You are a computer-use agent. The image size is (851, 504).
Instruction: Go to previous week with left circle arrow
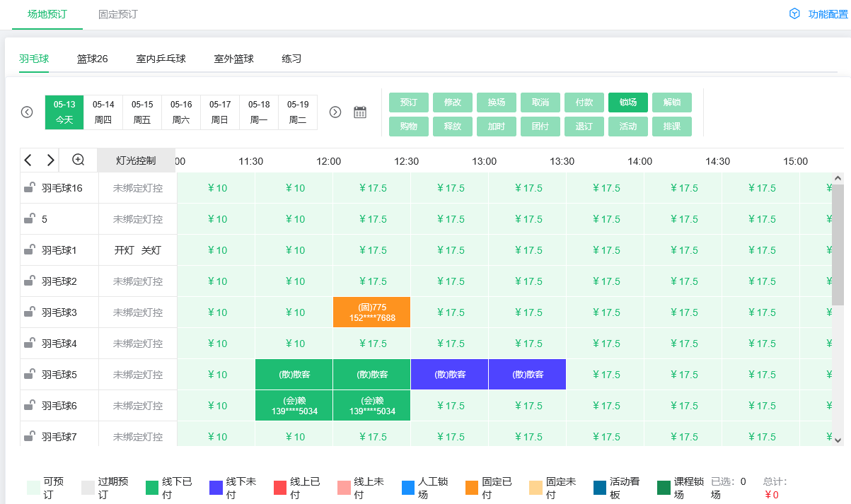coord(27,112)
